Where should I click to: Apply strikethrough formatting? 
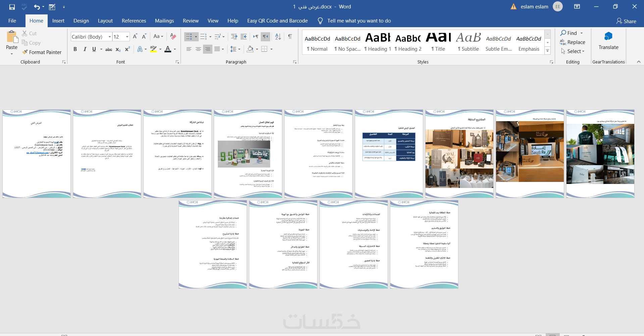coord(109,49)
